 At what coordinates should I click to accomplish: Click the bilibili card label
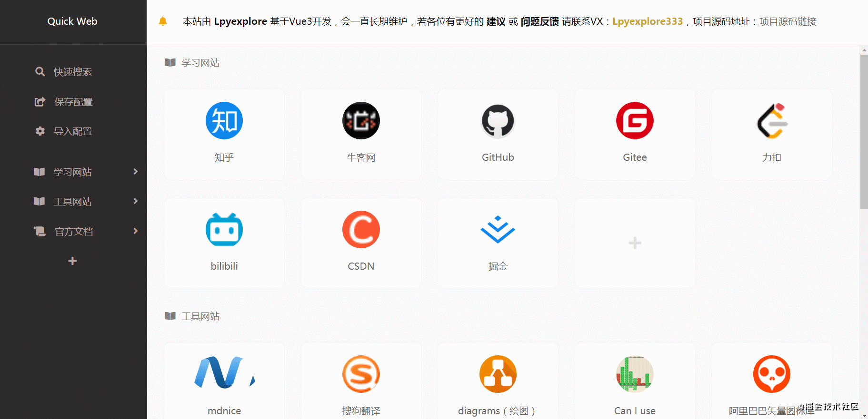pyautogui.click(x=224, y=266)
